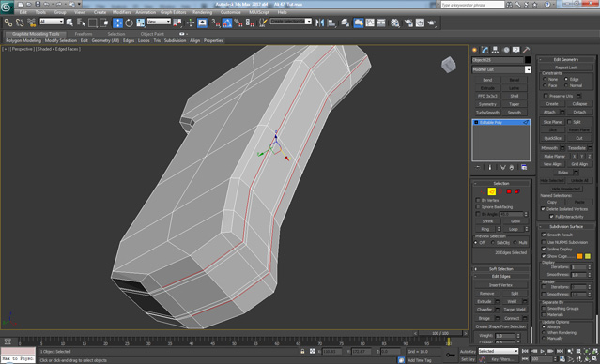Screen dimensions: 600x364
Task: Toggle Isoline Display checkbox
Action: click(544, 249)
